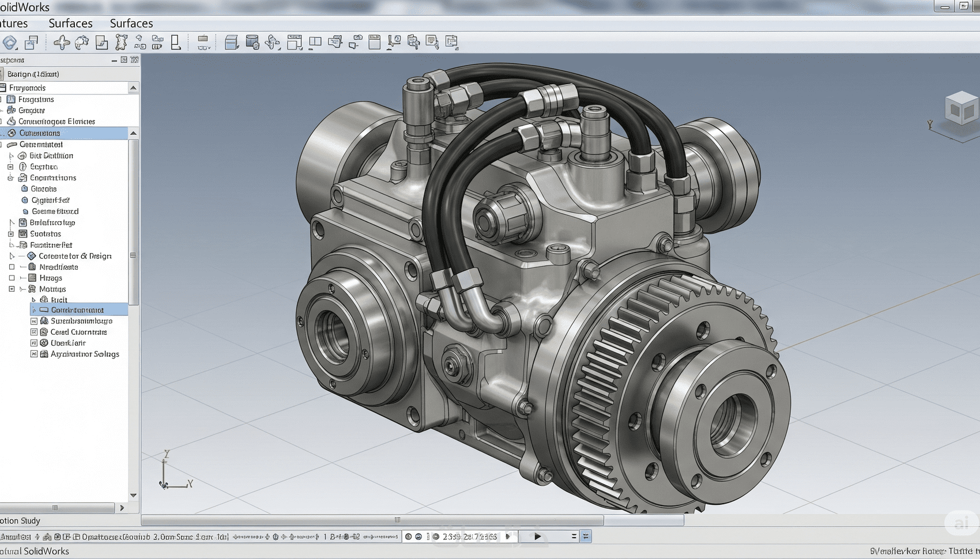The height and width of the screenshot is (559, 980).
Task: Toggle the checkbox beside Hrmgs tree item
Action: click(x=12, y=278)
